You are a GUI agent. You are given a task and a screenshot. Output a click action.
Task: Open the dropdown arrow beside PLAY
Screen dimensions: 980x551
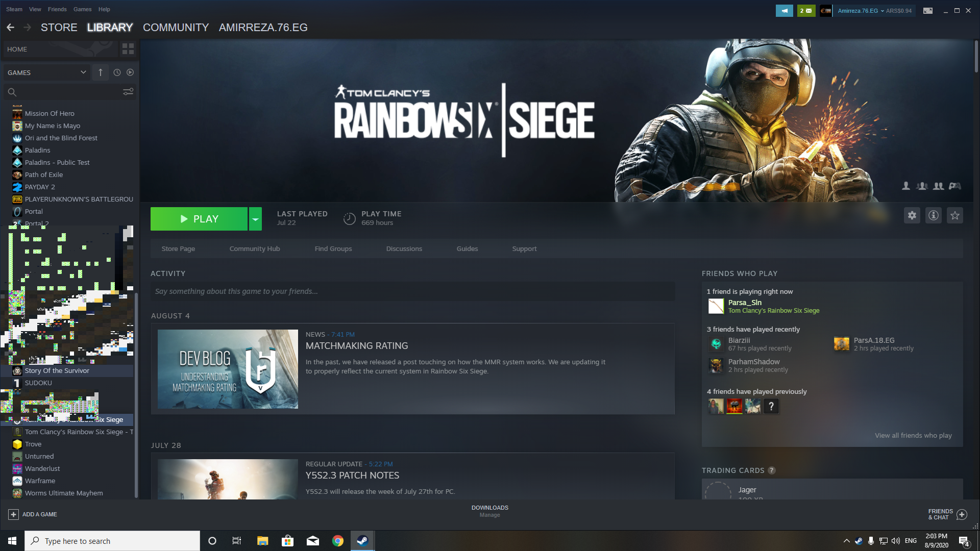[x=255, y=219]
